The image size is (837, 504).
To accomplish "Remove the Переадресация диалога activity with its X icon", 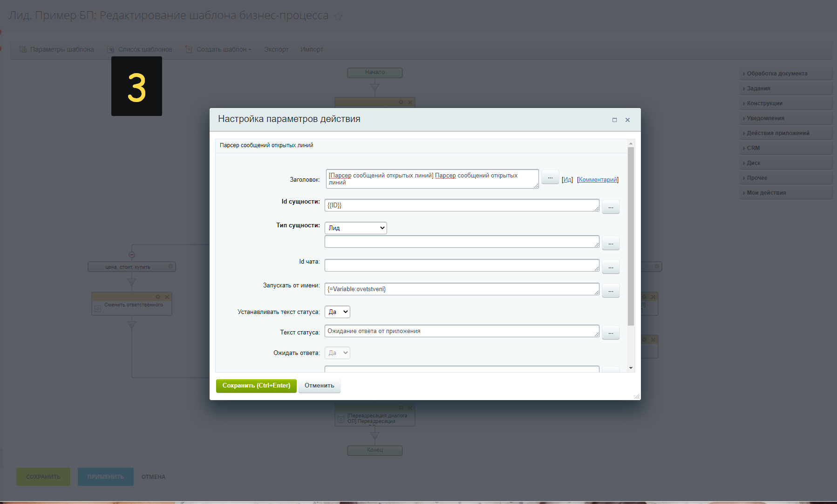I will coord(410,408).
